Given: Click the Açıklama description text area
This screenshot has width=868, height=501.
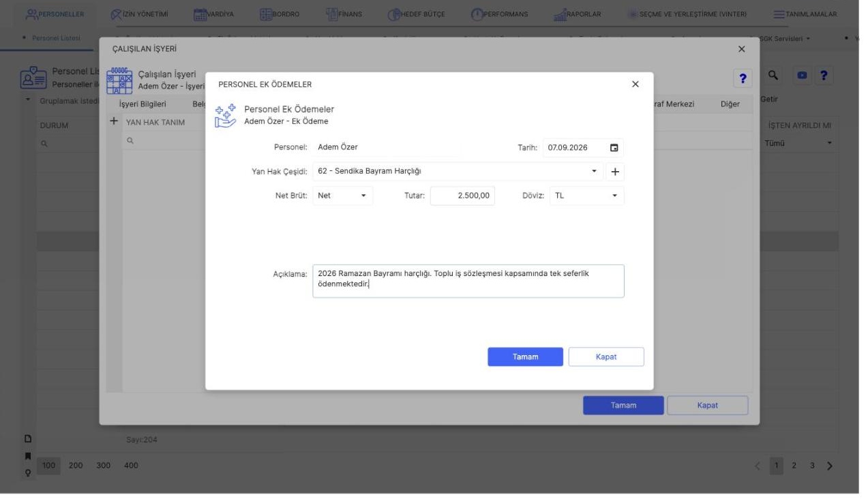Looking at the screenshot, I should (x=468, y=281).
